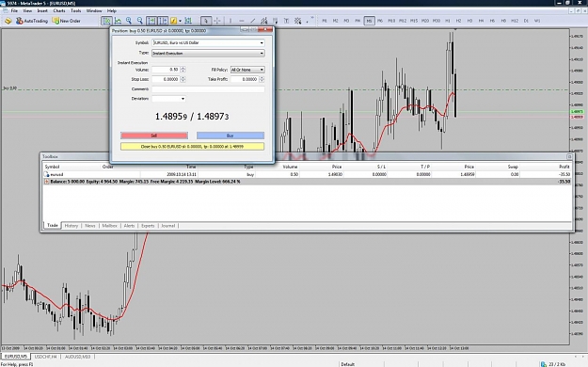Open the Charts menu

click(59, 11)
